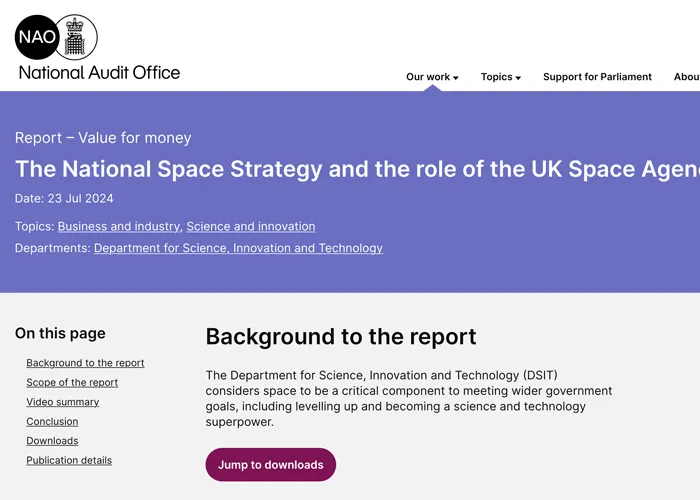The image size is (700, 500).
Task: Click the paragraph mentioning DSIT
Action: 408,398
